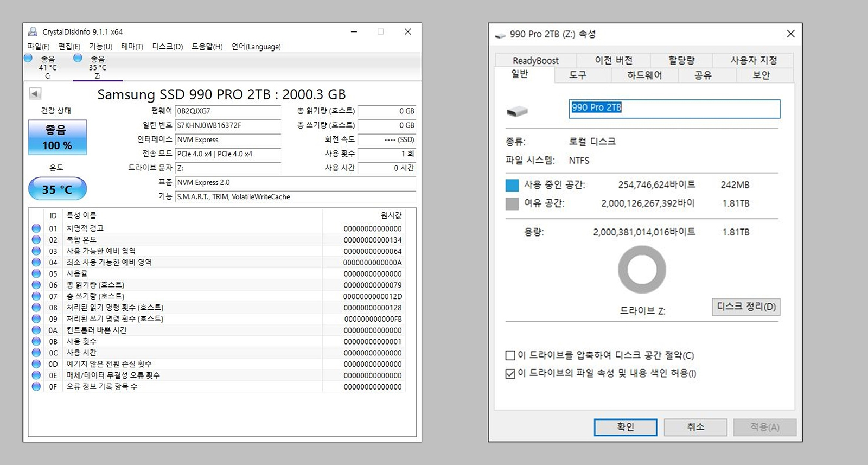Open the 기능(U) menu
Viewport: 868px width, 465px height.
coord(101,47)
